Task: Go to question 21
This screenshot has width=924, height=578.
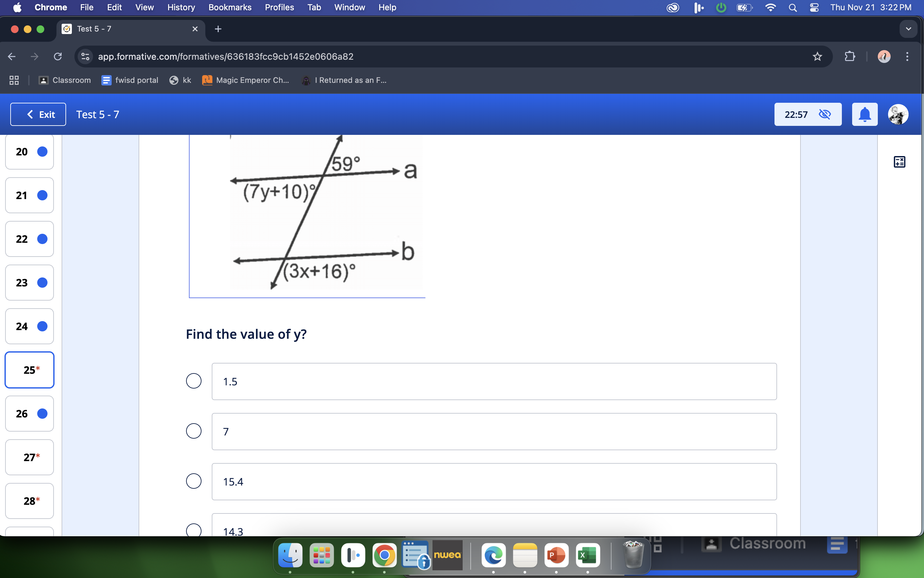Action: click(x=30, y=195)
